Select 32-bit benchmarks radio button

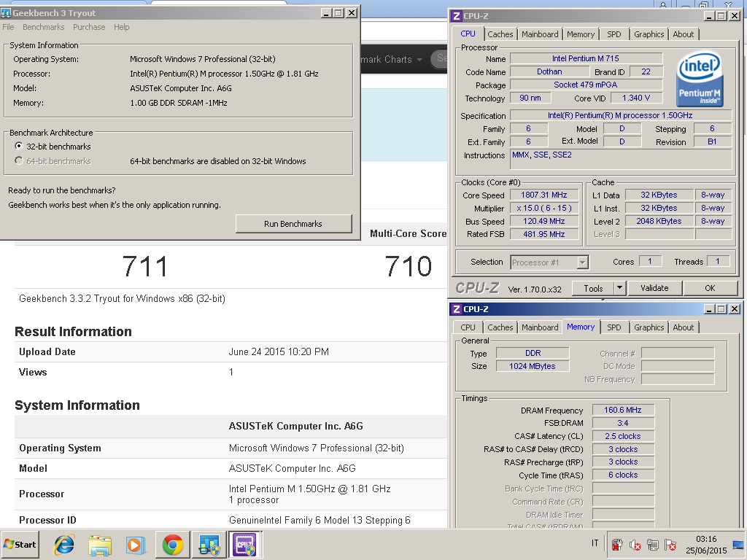tap(18, 146)
